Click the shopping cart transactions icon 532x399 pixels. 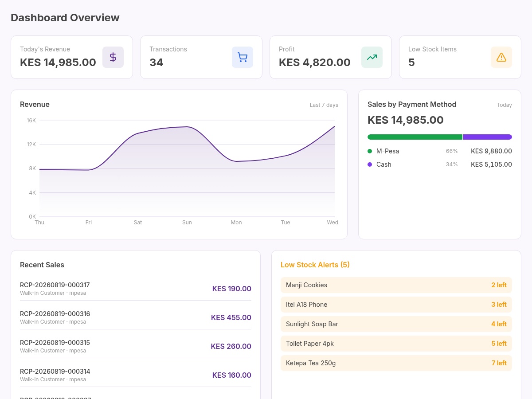coord(243,57)
